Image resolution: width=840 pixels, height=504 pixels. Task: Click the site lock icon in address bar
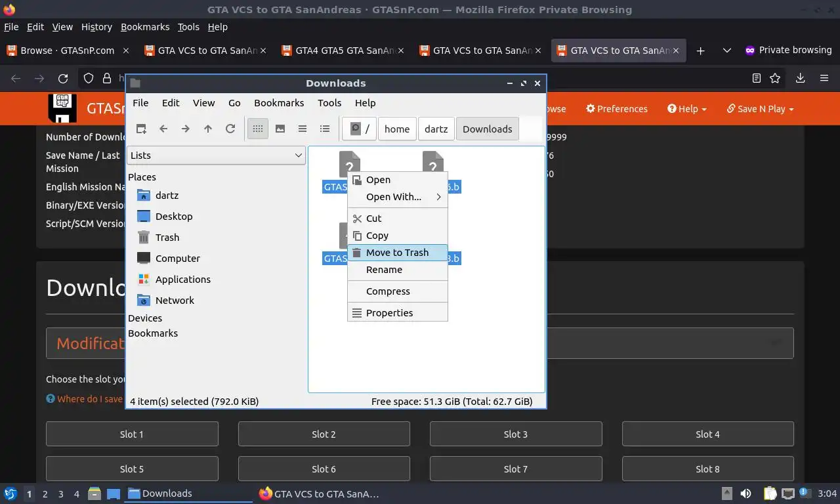click(107, 79)
